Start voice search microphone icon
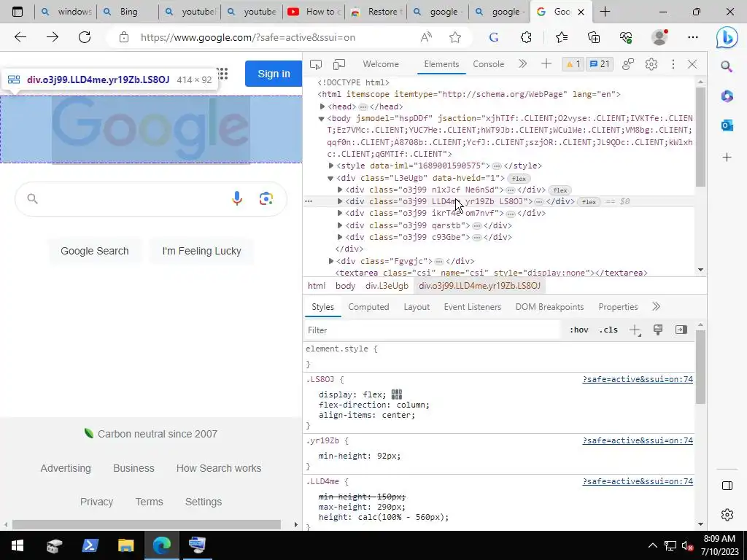The image size is (747, 560). click(x=237, y=198)
